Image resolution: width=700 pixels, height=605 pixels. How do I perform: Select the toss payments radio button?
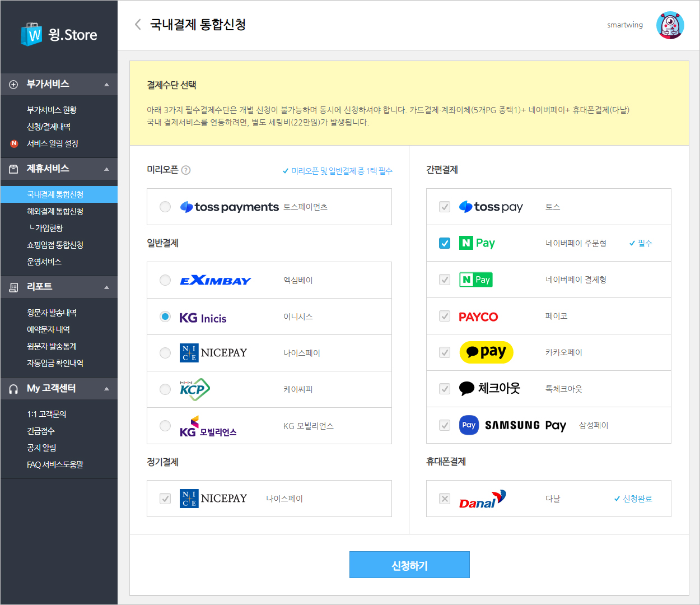pyautogui.click(x=165, y=207)
